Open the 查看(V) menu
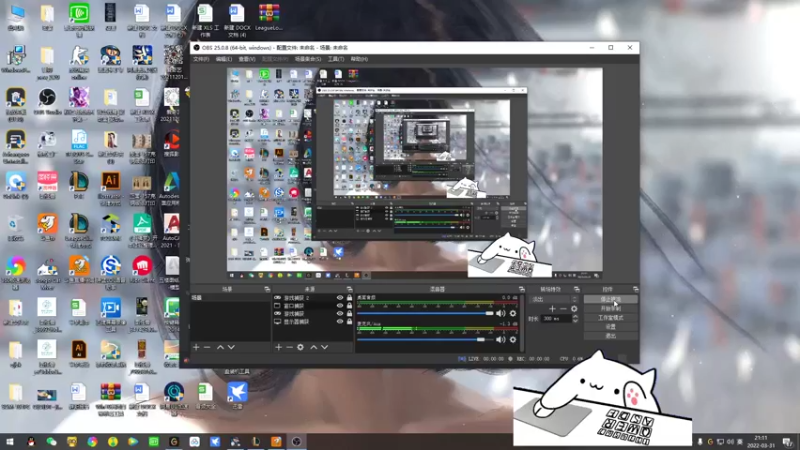The image size is (800, 450). coord(247,59)
